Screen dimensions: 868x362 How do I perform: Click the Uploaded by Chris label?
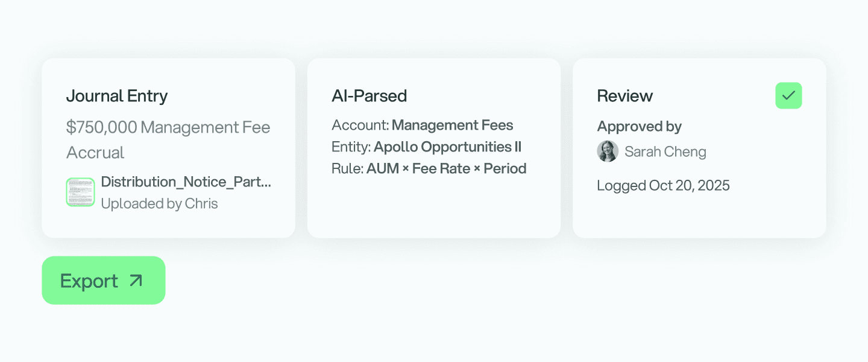pyautogui.click(x=160, y=203)
